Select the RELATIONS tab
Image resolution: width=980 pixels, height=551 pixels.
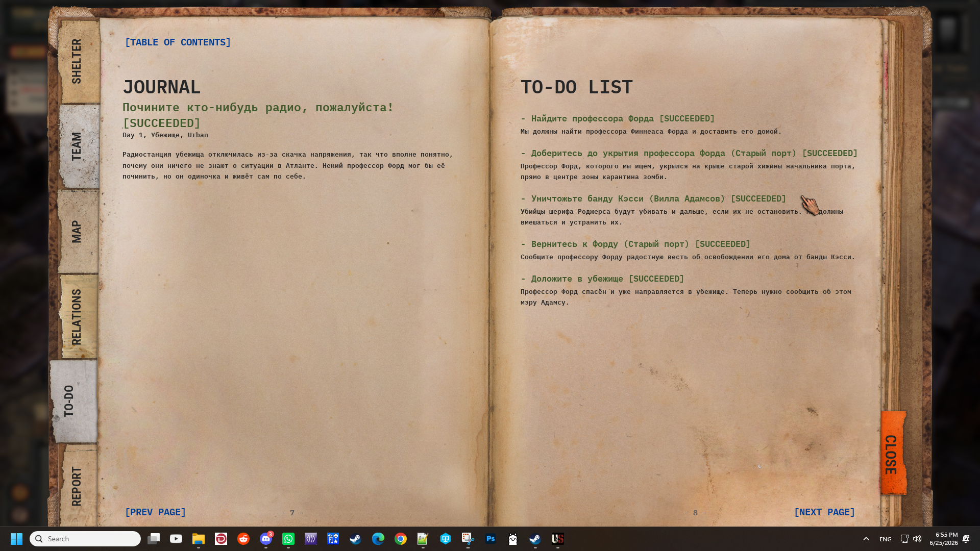tap(78, 317)
